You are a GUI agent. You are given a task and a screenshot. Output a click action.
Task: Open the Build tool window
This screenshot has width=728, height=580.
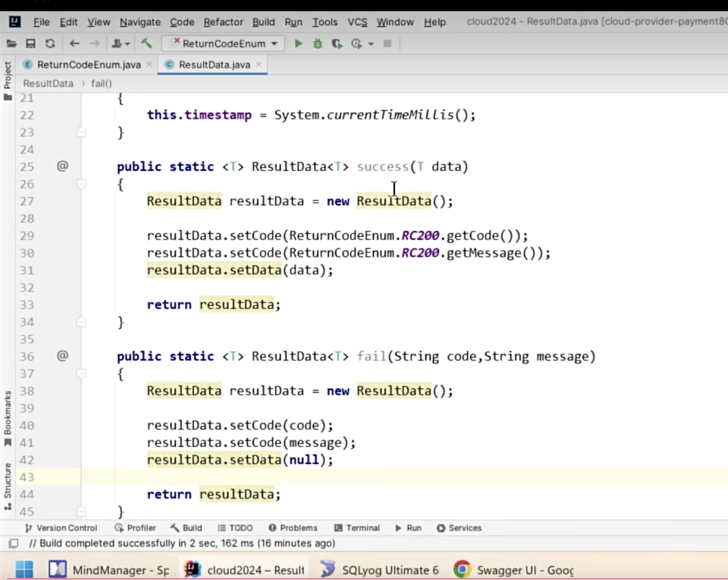[x=186, y=528]
